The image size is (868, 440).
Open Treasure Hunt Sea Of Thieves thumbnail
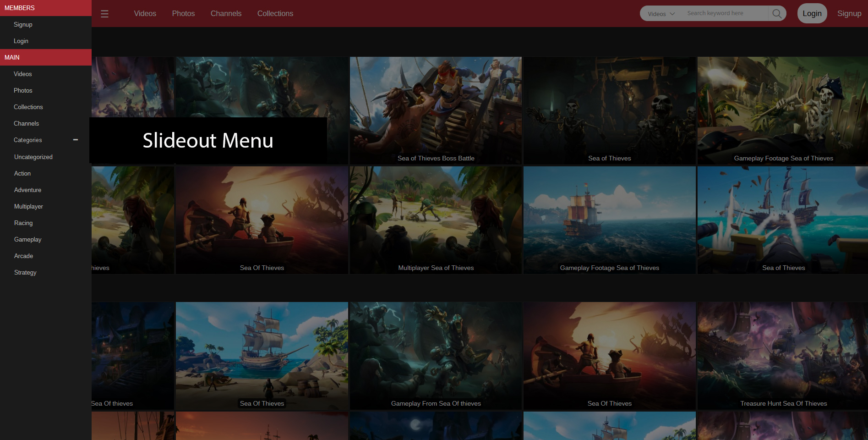[x=783, y=356]
